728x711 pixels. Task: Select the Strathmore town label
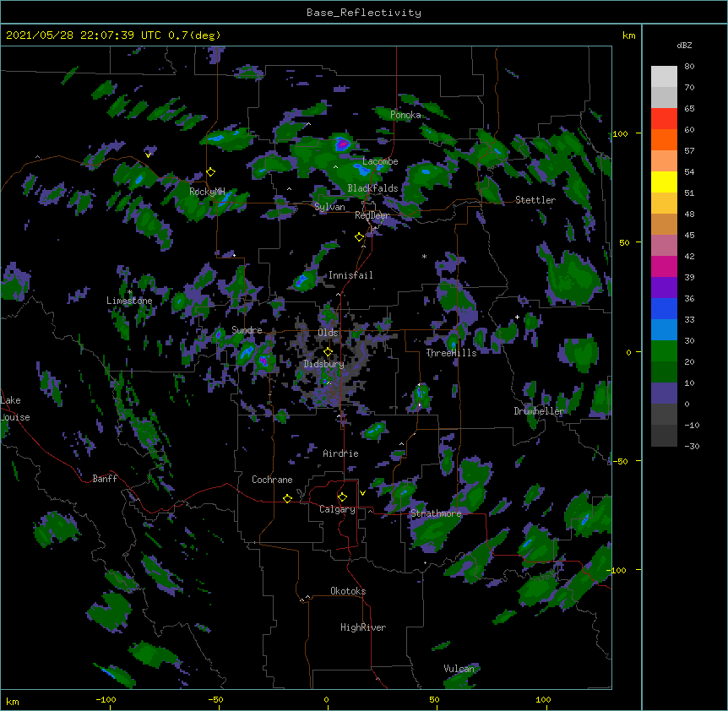436,513
